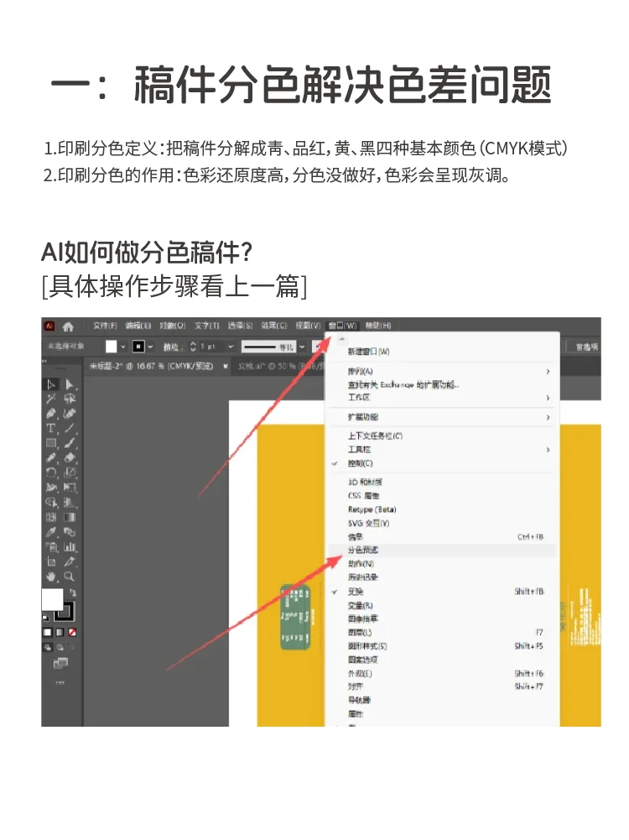Select the Curvature tool
Screen dimensions: 629x840
70,414
